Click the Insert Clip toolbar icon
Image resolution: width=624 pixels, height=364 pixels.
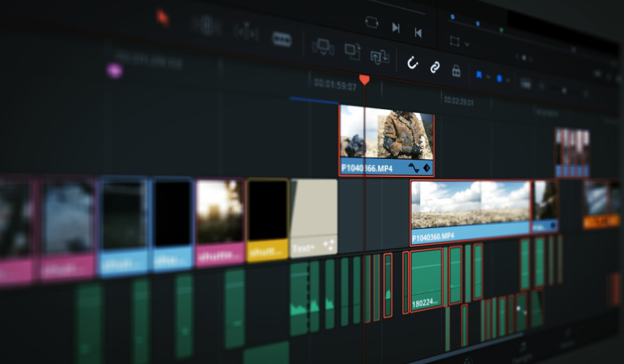(323, 47)
